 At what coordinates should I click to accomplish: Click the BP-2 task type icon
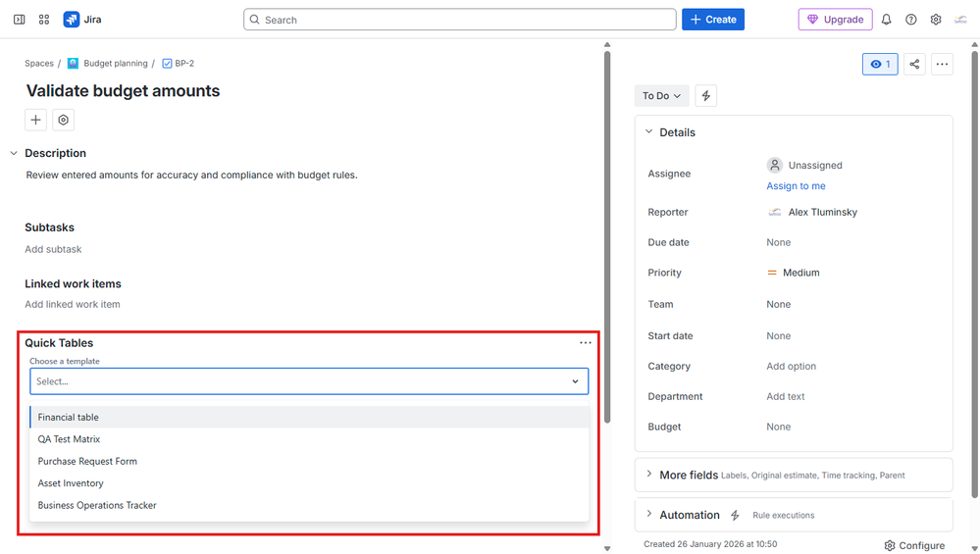[x=167, y=63]
